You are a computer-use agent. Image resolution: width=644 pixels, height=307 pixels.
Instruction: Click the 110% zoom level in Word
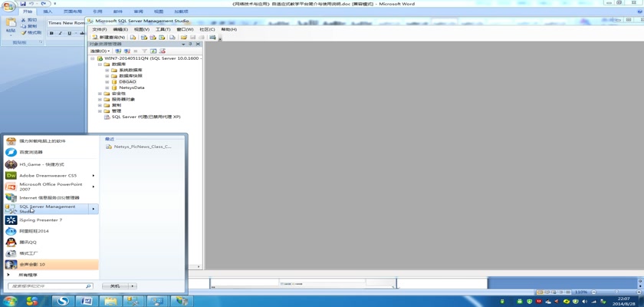[581, 292]
